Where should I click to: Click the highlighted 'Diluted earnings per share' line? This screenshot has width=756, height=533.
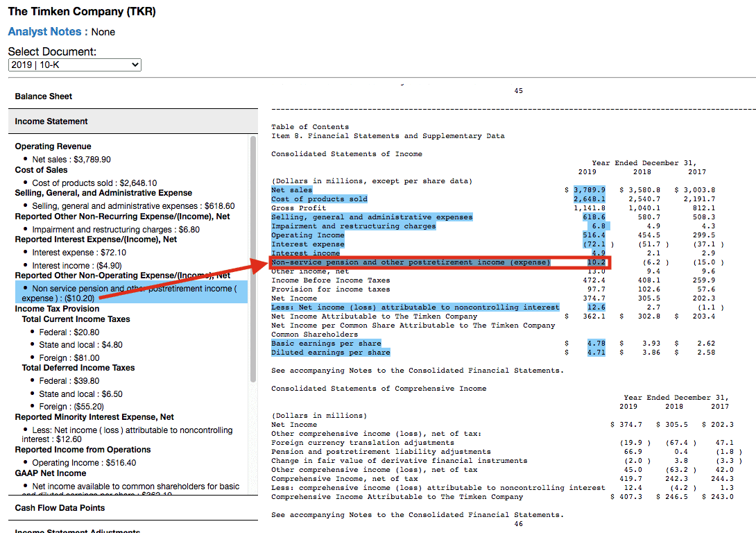[331, 353]
